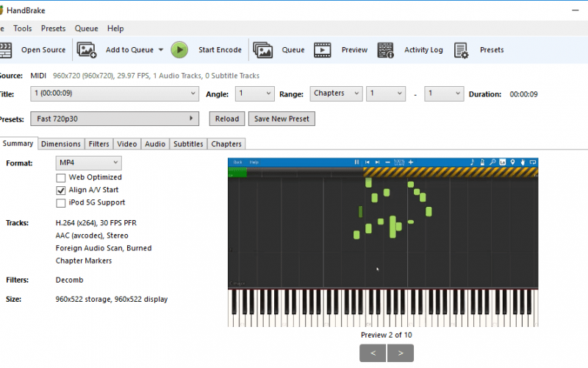Switch to the Subtitles tab
Viewport: 588px width, 368px height.
pyautogui.click(x=188, y=144)
